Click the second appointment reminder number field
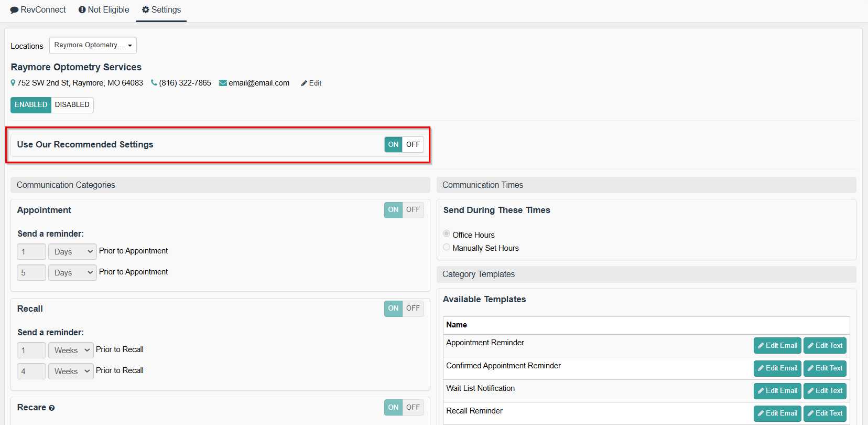Viewport: 868px width, 425px height. [x=31, y=273]
